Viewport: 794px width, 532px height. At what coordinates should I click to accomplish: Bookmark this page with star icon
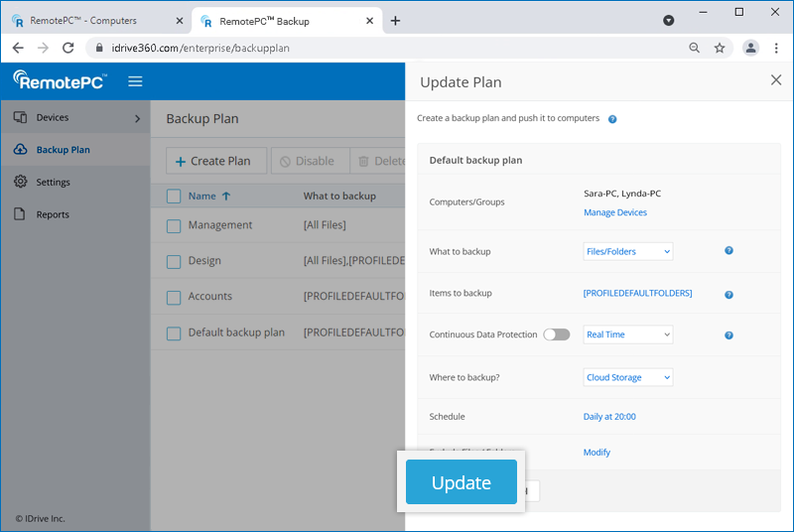pyautogui.click(x=720, y=48)
